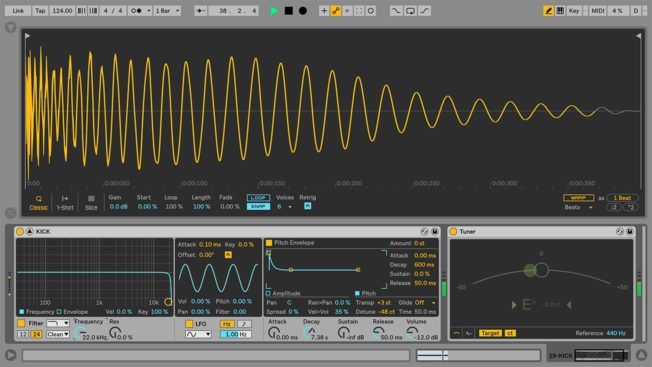This screenshot has width=652, height=367.
Task: Show the Amplitude envelope tab
Action: tap(283, 293)
